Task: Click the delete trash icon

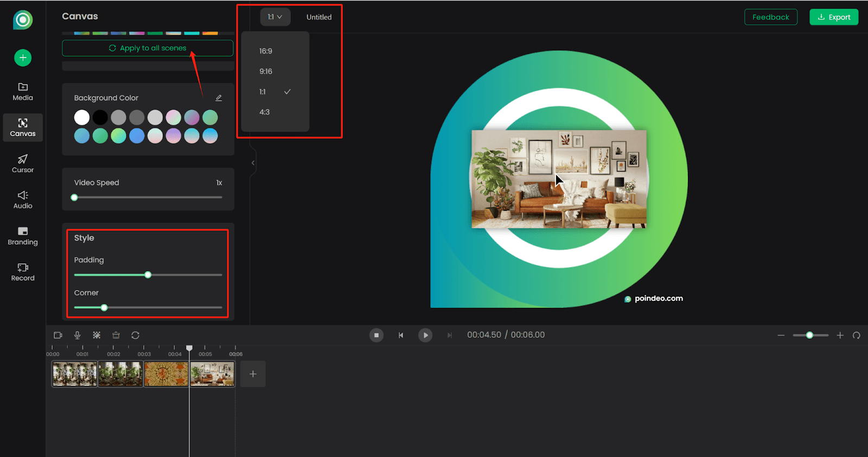Action: click(116, 335)
